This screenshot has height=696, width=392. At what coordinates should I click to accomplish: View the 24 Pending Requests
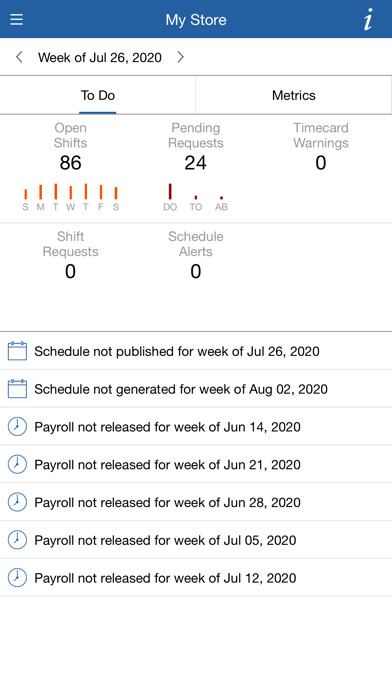click(x=196, y=163)
